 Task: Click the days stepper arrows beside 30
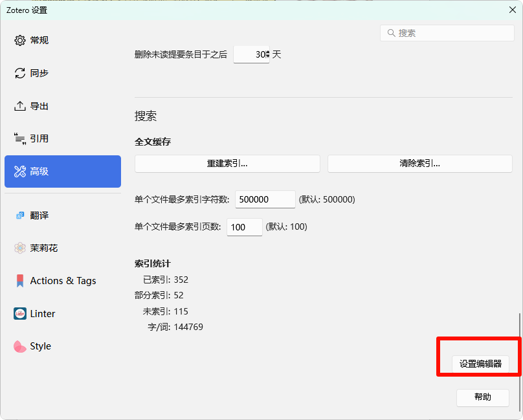click(x=267, y=54)
